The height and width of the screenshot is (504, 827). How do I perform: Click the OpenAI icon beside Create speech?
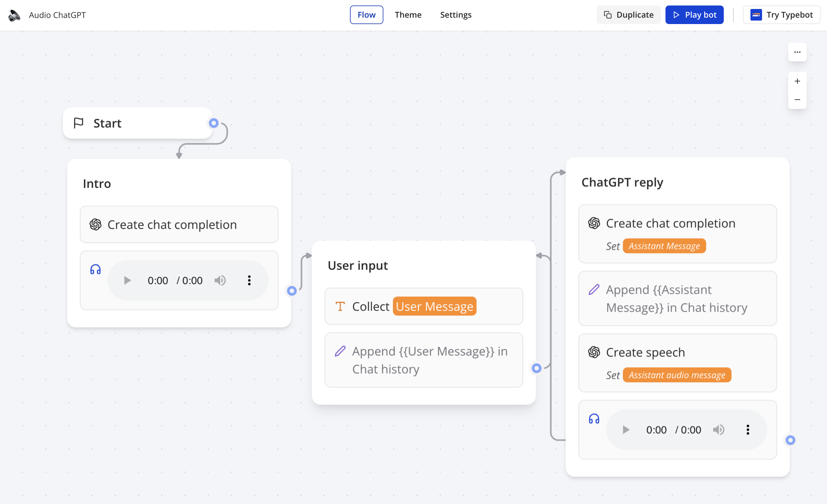coord(594,352)
